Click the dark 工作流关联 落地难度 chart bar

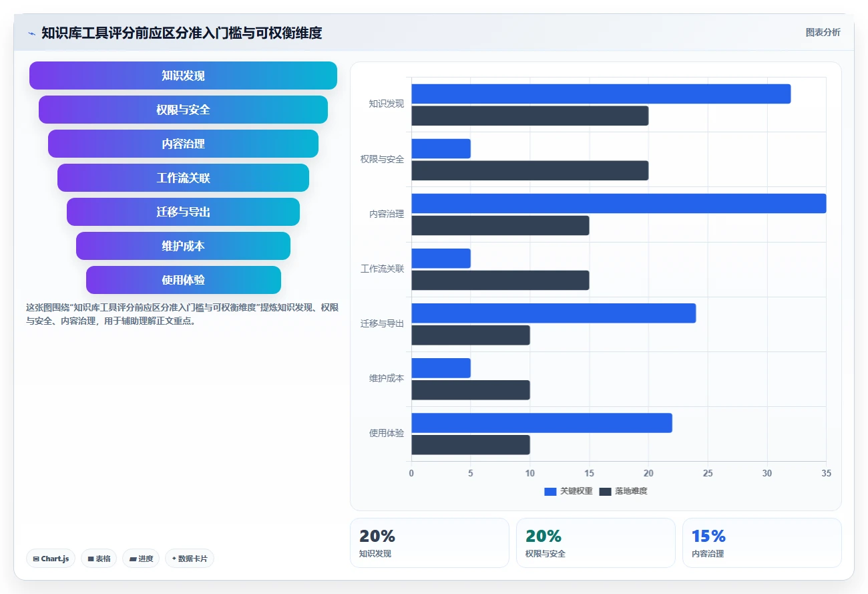click(500, 280)
